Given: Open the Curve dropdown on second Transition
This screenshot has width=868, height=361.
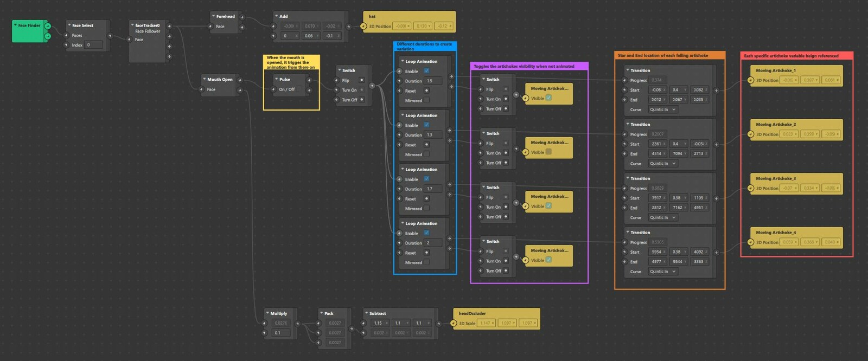Looking at the screenshot, I should tap(663, 164).
